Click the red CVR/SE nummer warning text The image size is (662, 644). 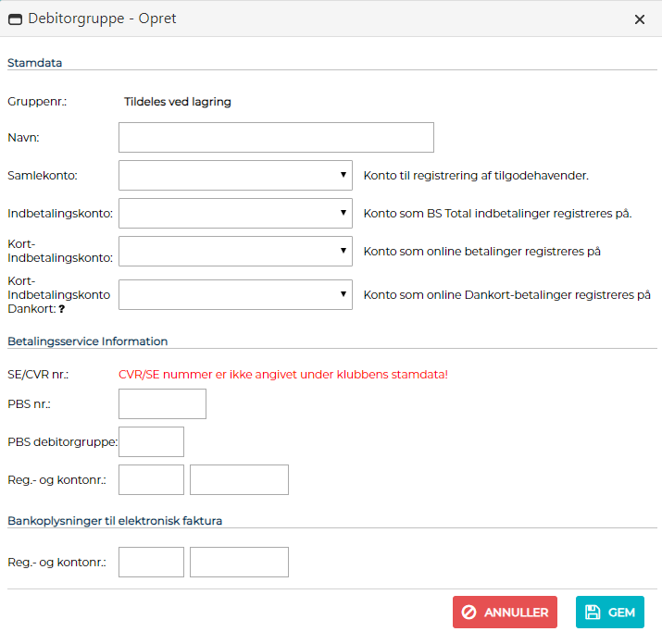[283, 374]
